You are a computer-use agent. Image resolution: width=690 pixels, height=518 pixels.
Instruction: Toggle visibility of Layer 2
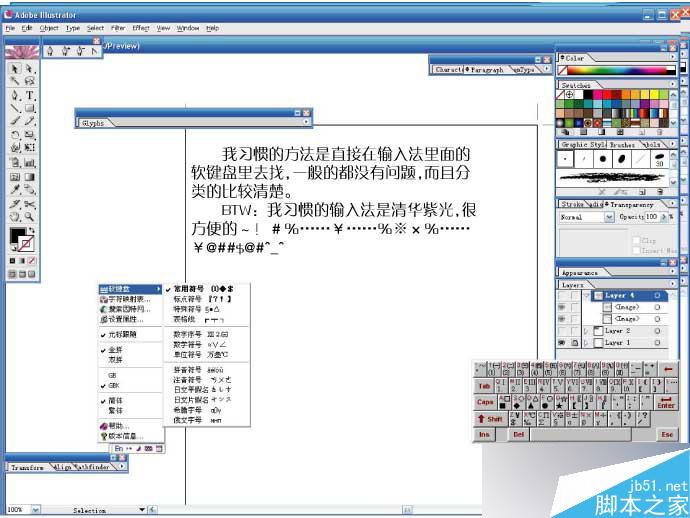(x=562, y=331)
